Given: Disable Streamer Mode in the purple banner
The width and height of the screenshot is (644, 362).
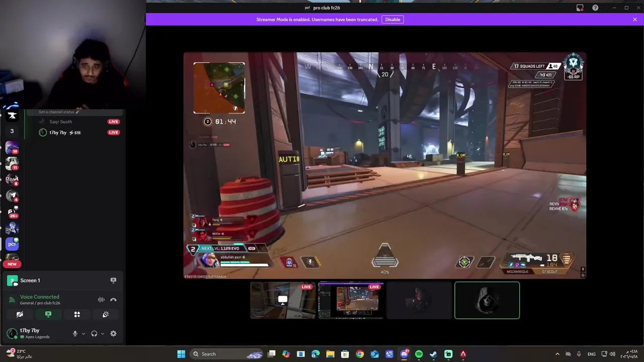Looking at the screenshot, I should point(392,20).
